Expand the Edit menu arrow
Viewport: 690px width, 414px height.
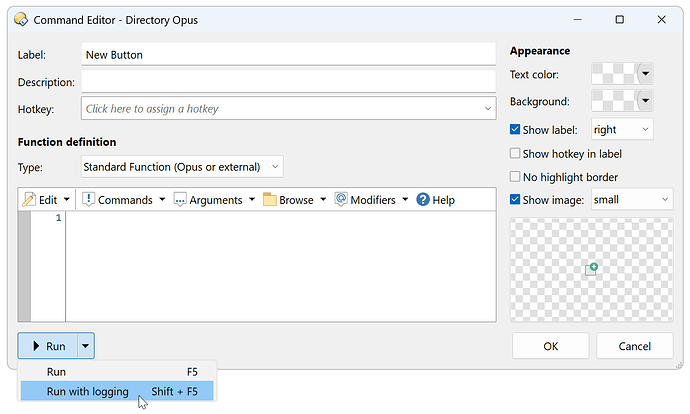(x=66, y=199)
